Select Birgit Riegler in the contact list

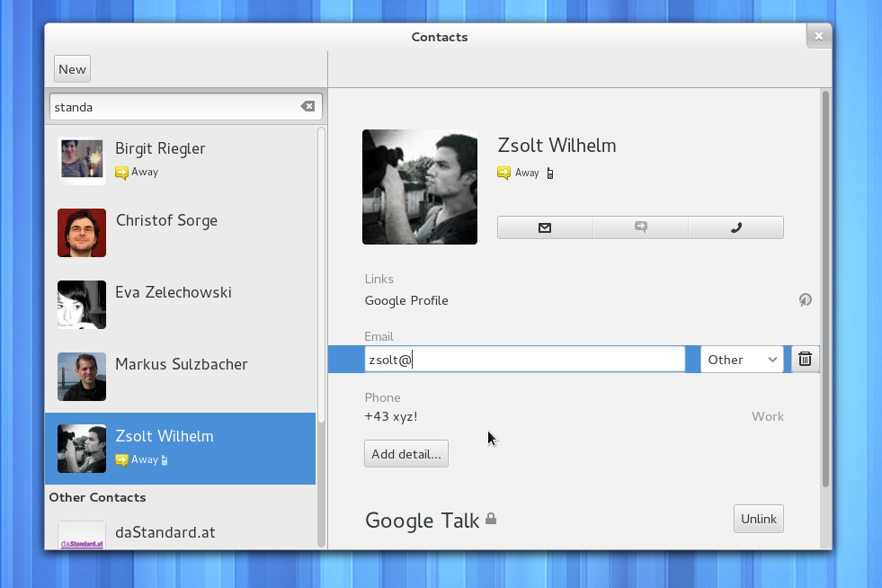181,160
